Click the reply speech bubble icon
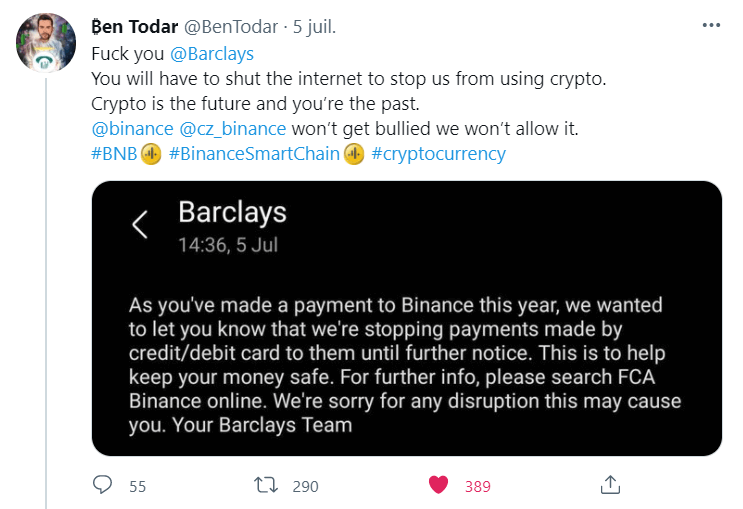This screenshot has height=509, width=743. pos(102,485)
